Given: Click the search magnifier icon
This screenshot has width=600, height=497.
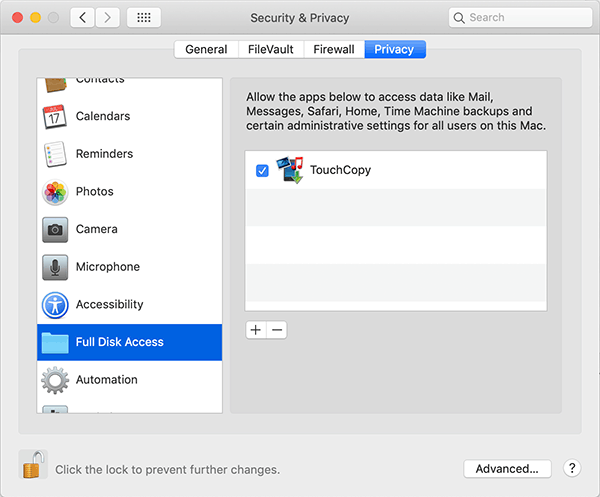Looking at the screenshot, I should tap(459, 18).
